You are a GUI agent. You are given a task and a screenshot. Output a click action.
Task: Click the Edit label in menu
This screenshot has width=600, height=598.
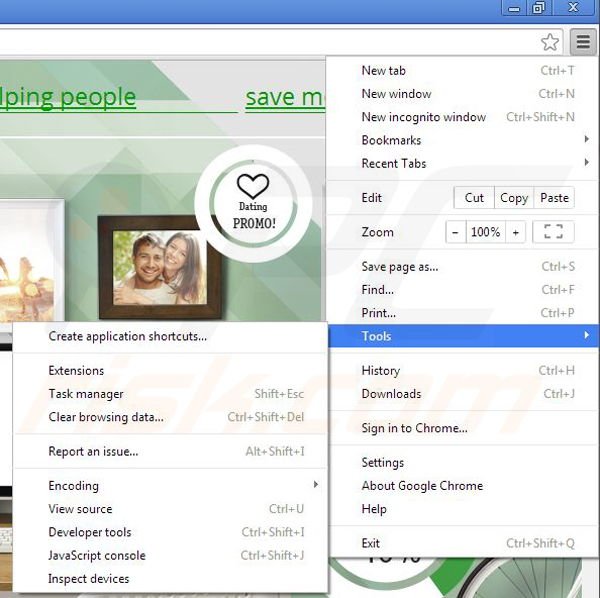point(372,198)
